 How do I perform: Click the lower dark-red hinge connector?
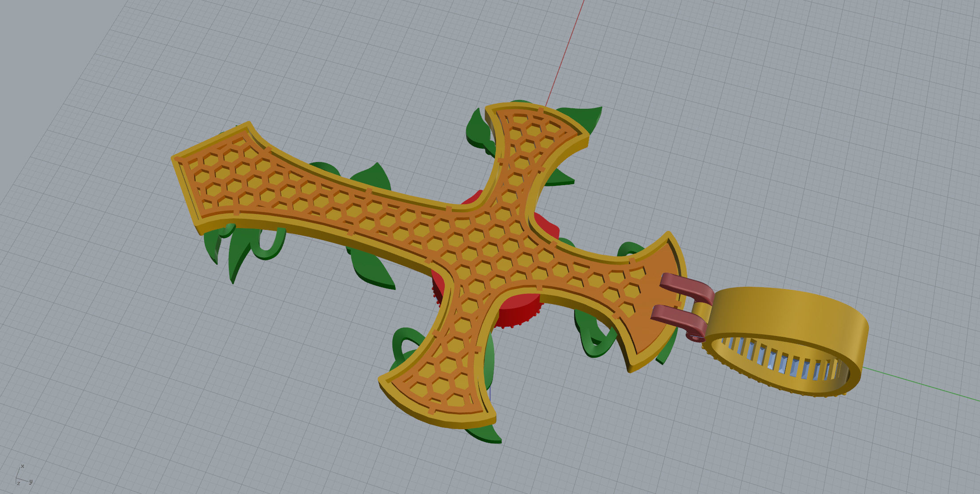coord(678,320)
